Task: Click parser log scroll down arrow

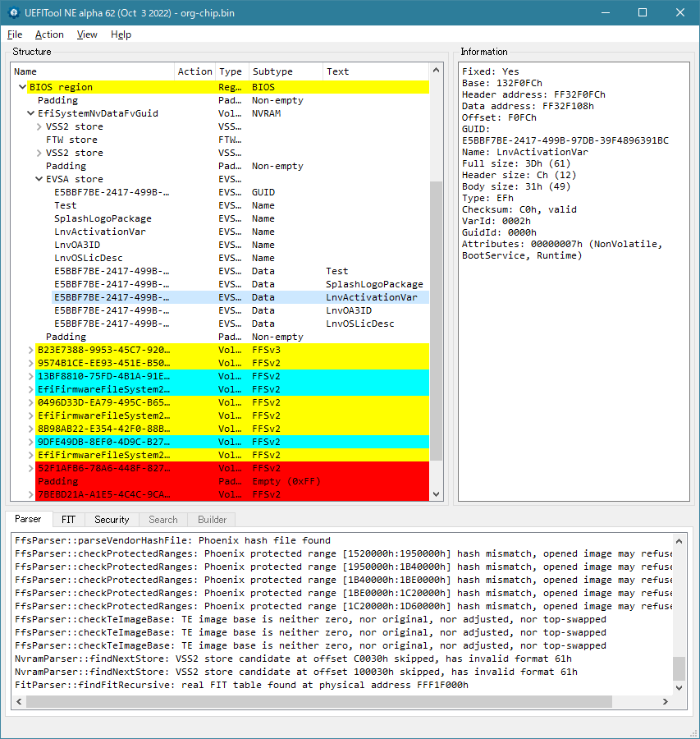Action: [679, 687]
